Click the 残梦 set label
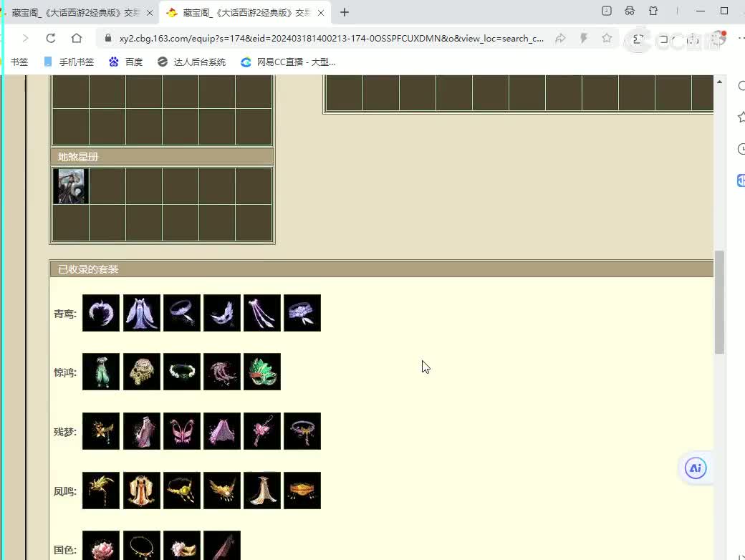The image size is (745, 560). [x=65, y=433]
